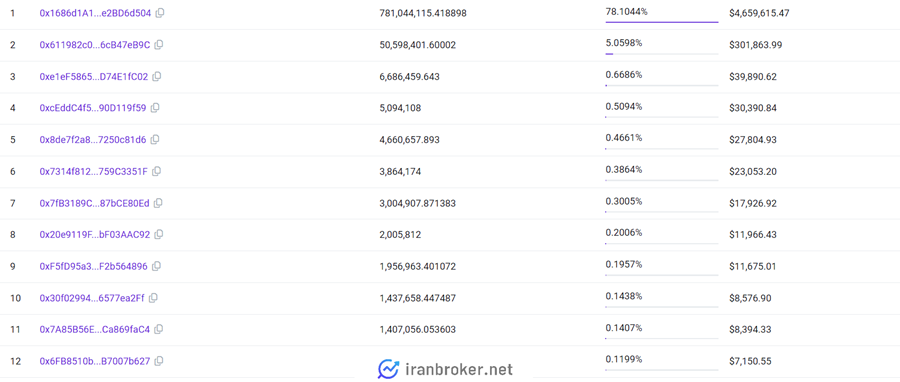Copy address 0x1686d1A1...e2BD6d504

pos(160,13)
